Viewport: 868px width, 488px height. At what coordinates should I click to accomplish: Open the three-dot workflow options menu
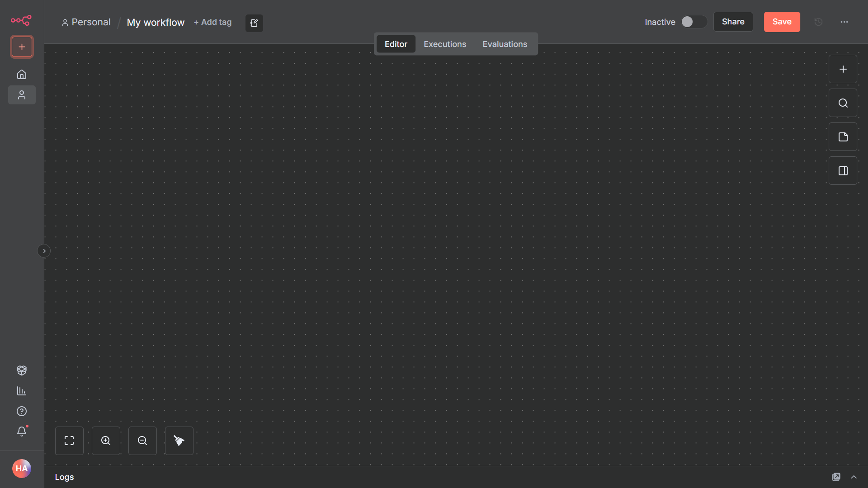coord(844,22)
